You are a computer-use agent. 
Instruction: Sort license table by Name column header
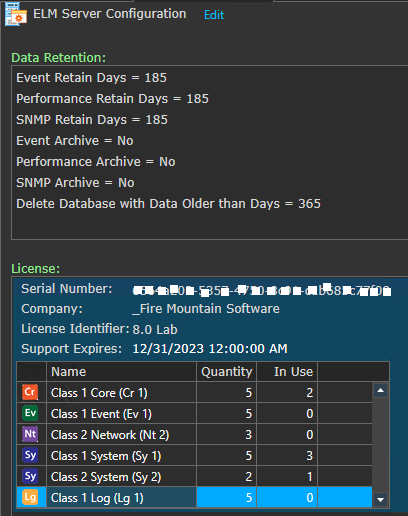click(x=121, y=371)
